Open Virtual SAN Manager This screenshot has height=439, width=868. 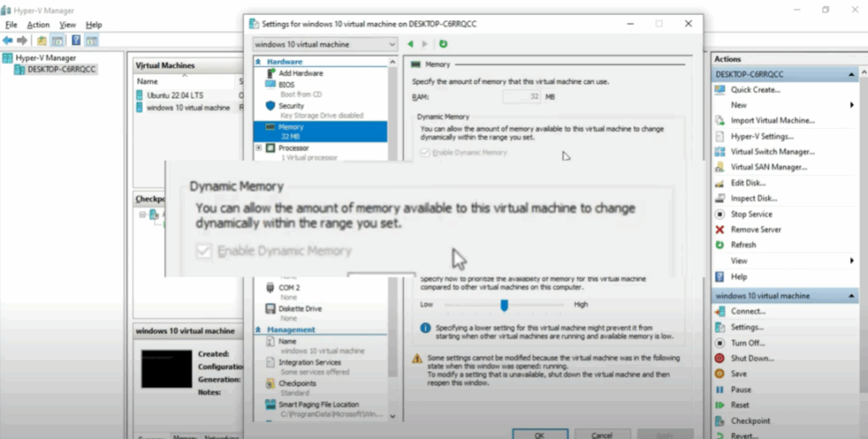coord(768,167)
